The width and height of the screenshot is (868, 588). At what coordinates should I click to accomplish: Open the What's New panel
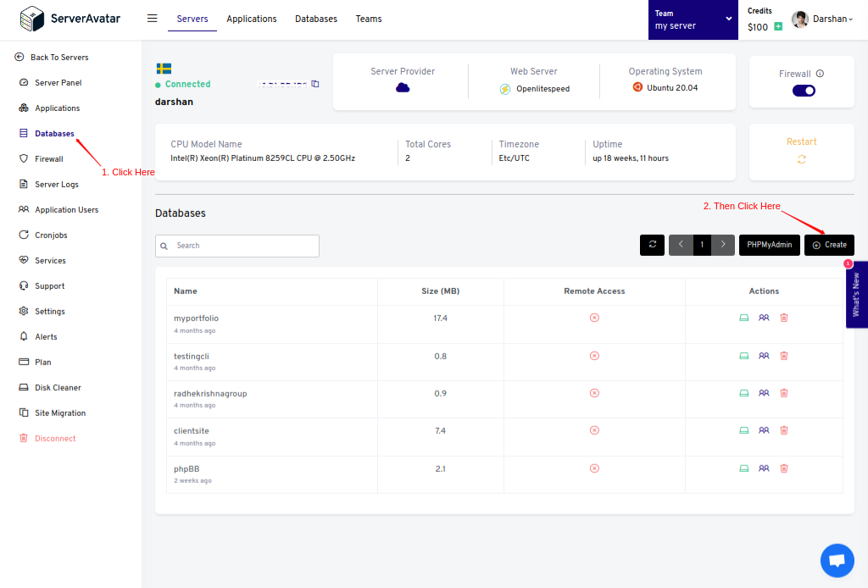(856, 294)
